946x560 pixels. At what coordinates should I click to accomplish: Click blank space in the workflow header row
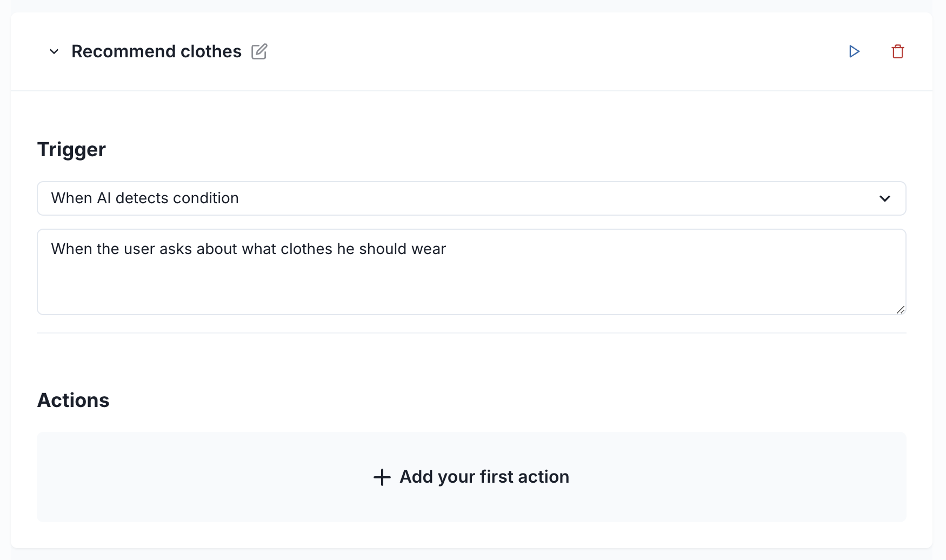coord(541,51)
